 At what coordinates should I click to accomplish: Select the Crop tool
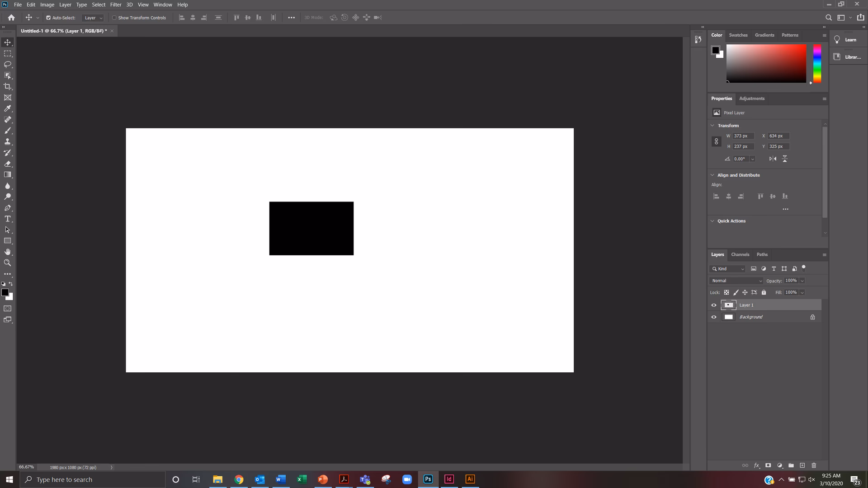[x=7, y=86]
